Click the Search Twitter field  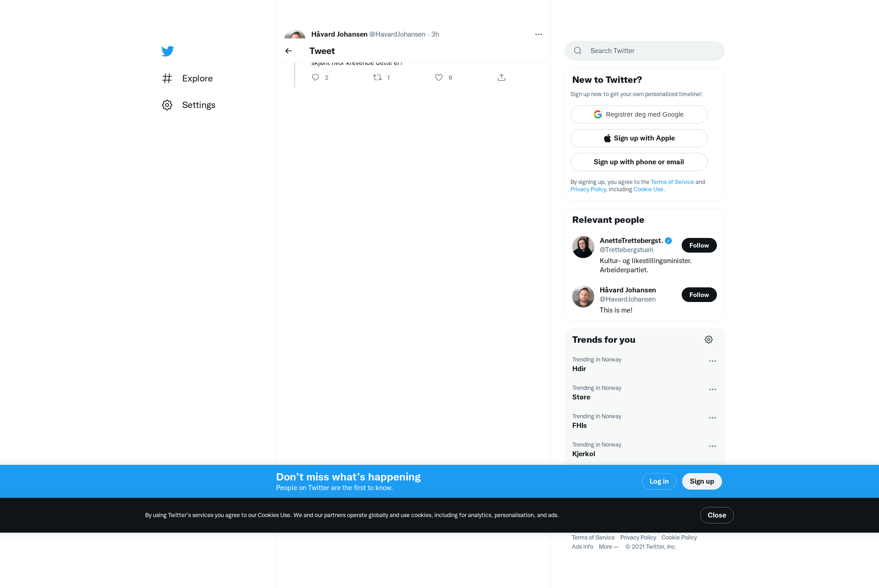pos(645,51)
